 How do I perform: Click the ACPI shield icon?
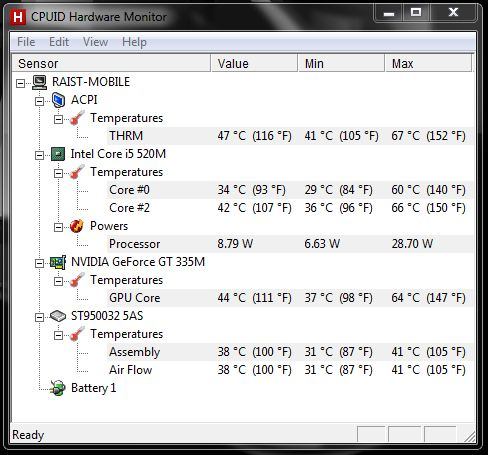(x=58, y=100)
